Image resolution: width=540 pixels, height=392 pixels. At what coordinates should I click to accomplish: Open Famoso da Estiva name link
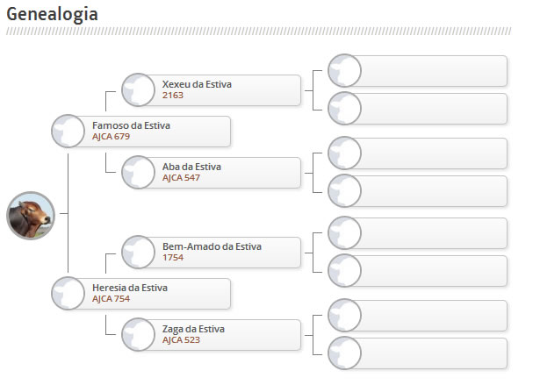pos(131,125)
